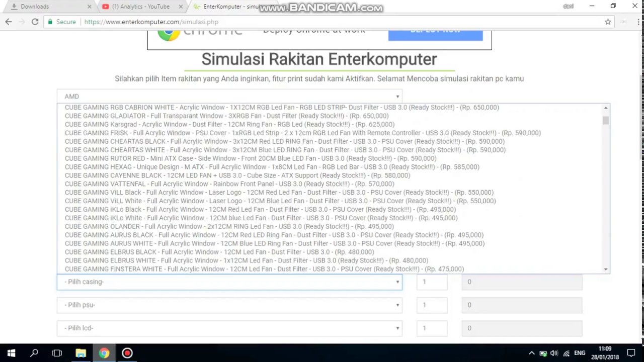The width and height of the screenshot is (644, 362).
Task: Click the list scrollbar up arrow
Action: 606,108
